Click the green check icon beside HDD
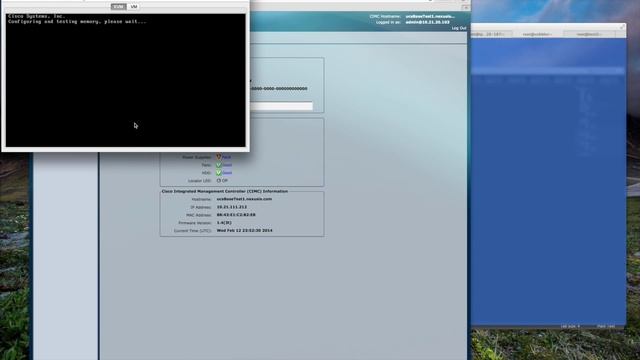 pos(219,173)
